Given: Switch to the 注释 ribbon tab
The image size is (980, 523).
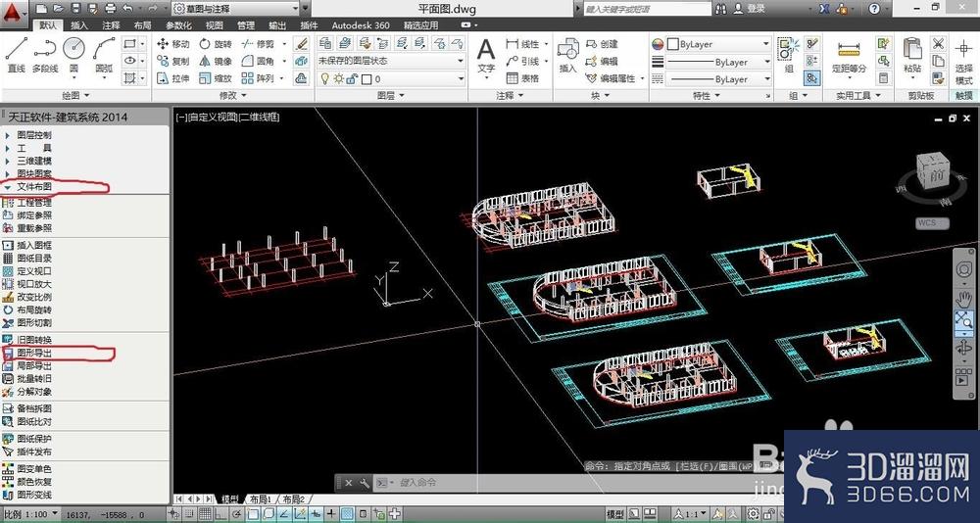Looking at the screenshot, I should tap(112, 25).
